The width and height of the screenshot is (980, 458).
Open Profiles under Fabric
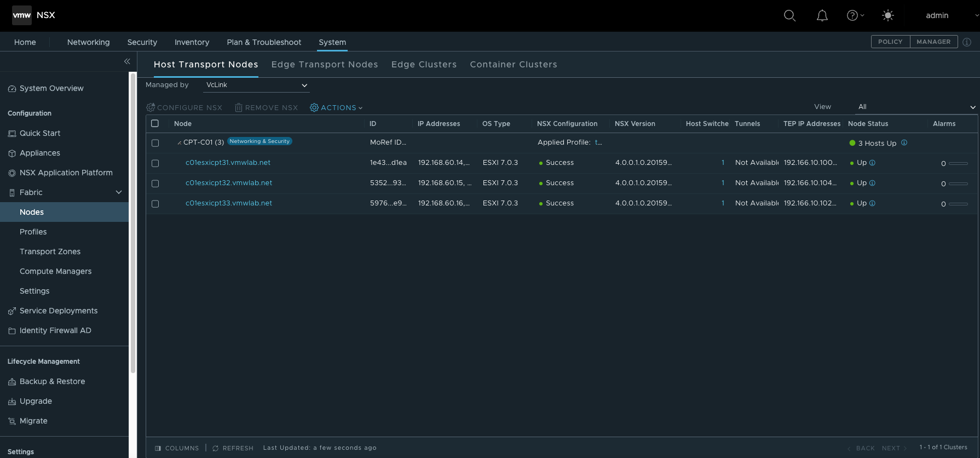pyautogui.click(x=33, y=232)
